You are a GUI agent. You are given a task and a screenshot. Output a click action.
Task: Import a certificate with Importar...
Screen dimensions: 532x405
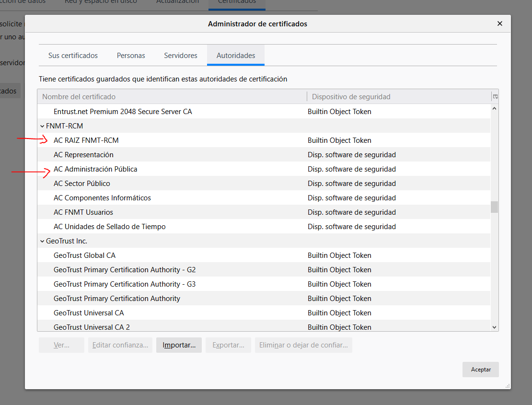(179, 345)
